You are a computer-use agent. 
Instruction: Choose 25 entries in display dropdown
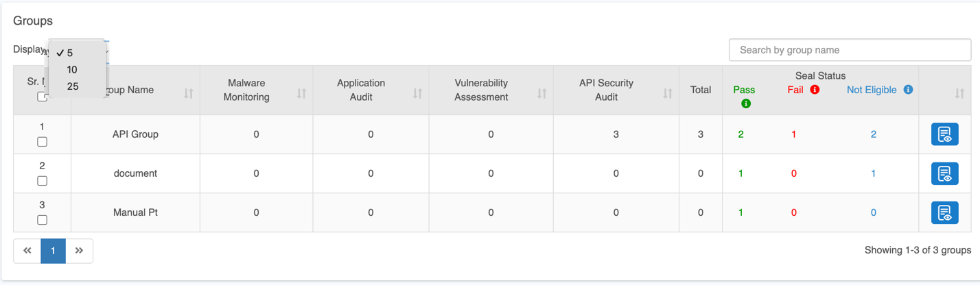click(73, 86)
